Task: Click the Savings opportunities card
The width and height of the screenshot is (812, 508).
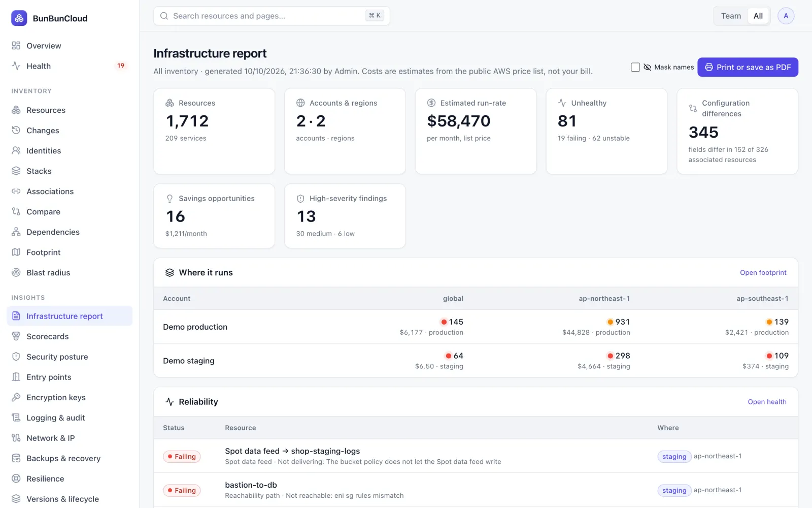Action: click(x=214, y=216)
